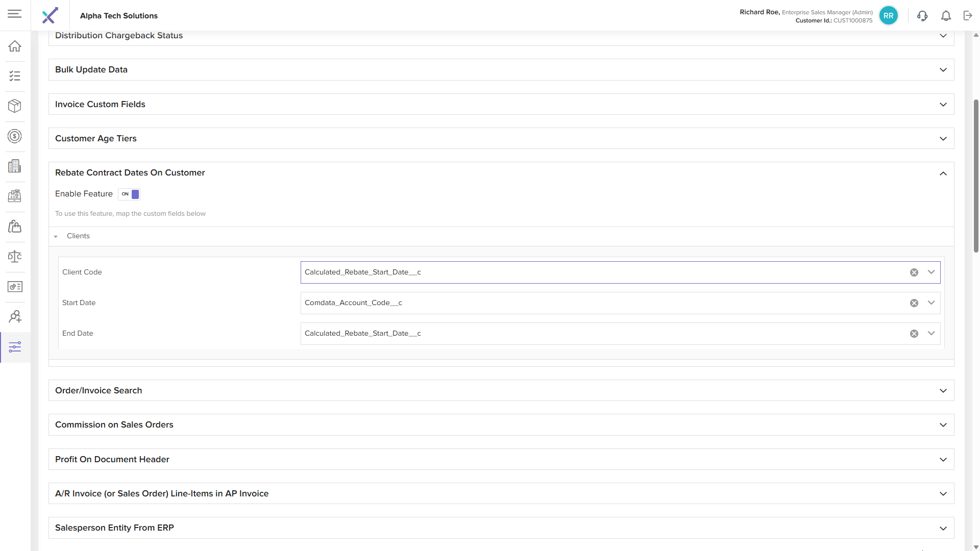This screenshot has width=980, height=551.
Task: Expand the Bulk Update Data section
Action: 943,70
